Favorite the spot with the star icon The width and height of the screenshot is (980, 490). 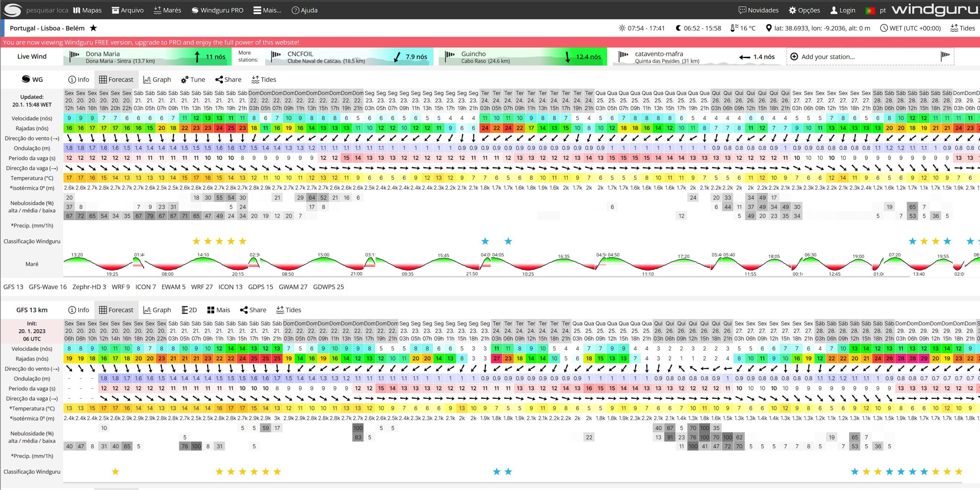[93, 28]
